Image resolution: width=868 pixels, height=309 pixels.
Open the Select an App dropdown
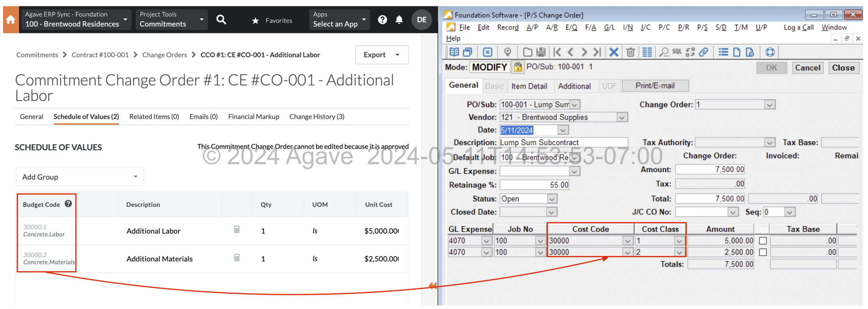pos(339,19)
